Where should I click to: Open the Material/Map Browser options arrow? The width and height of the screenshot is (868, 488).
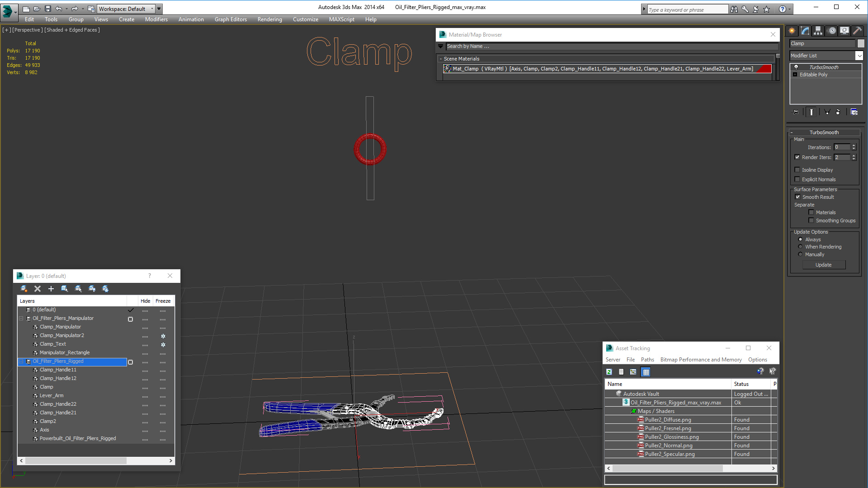pyautogui.click(x=441, y=47)
